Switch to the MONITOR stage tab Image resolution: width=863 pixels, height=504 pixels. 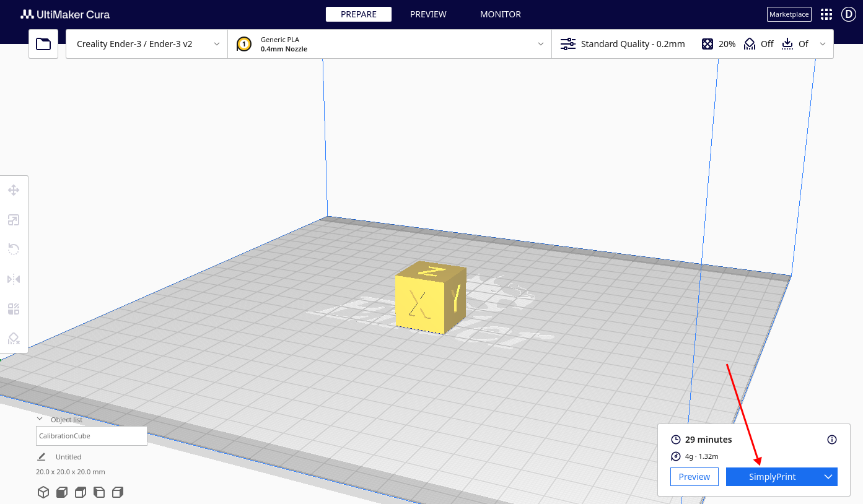501,14
